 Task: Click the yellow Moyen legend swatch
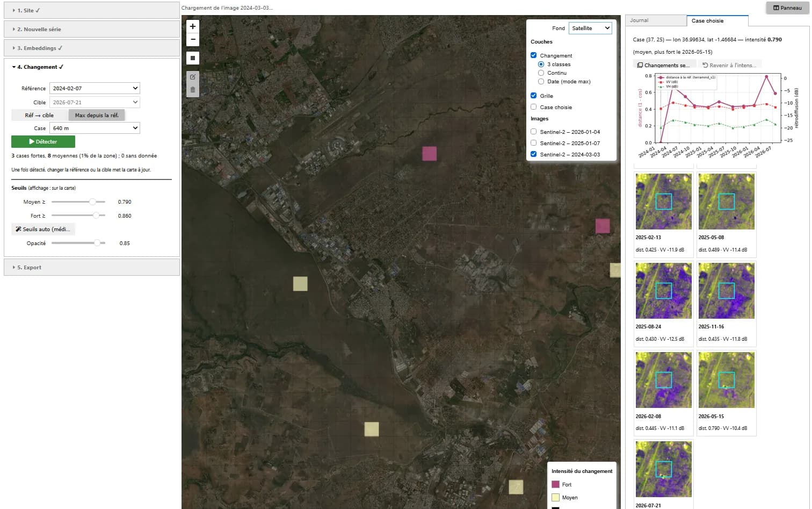[x=556, y=498]
